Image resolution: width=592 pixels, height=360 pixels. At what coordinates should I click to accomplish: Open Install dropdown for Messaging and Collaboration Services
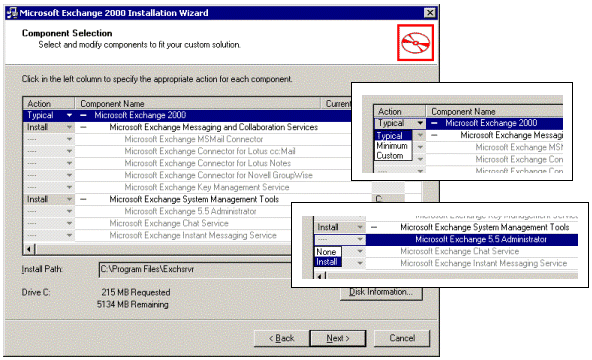[x=69, y=127]
